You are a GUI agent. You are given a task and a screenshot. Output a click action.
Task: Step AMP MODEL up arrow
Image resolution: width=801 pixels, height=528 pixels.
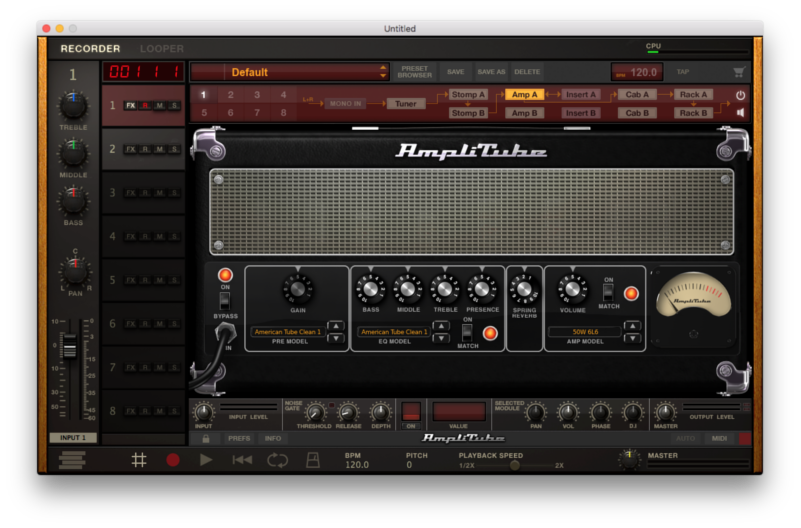point(632,326)
